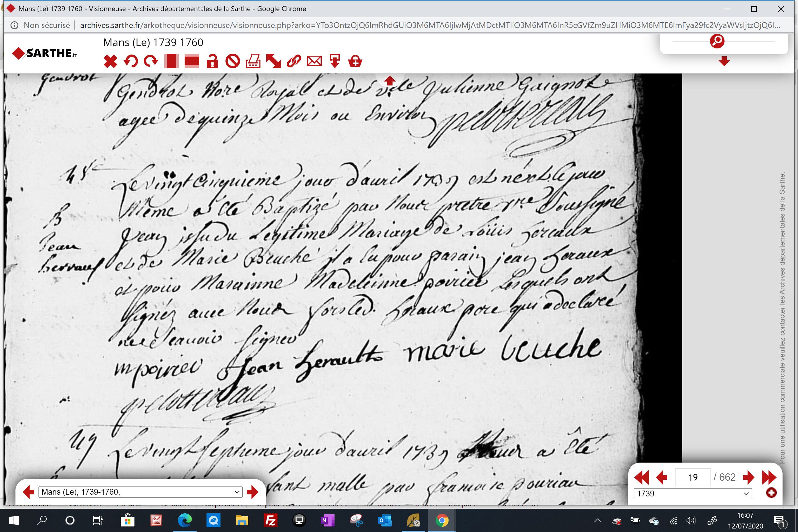798x532 pixels.
Task: Fit the image to page width
Action: [x=192, y=61]
